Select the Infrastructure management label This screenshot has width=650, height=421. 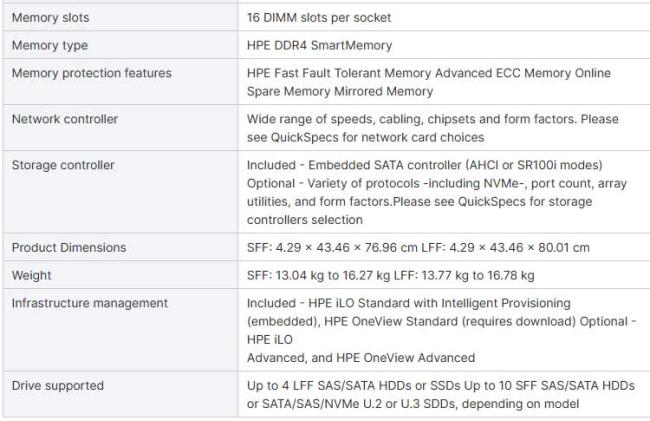coord(89,303)
